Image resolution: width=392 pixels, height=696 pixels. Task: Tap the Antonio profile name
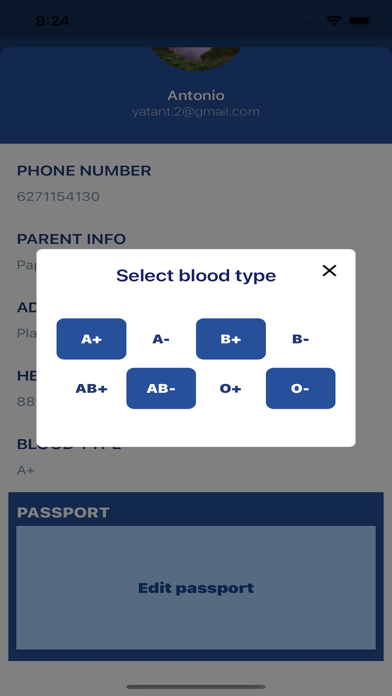196,95
